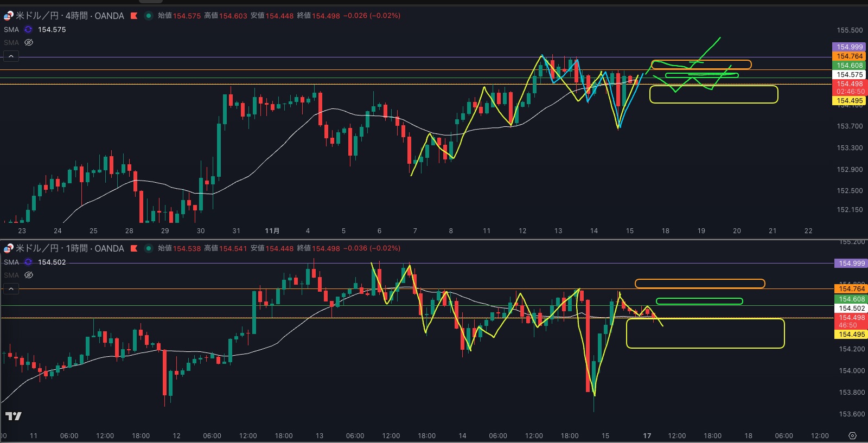
Task: Click the USD/JPY flag symbol icon on top chart
Action: click(8, 16)
